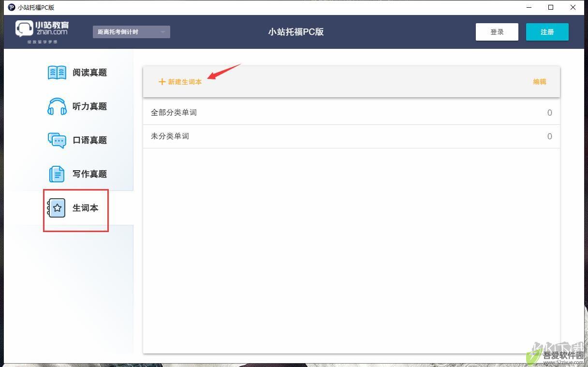
Task: Click the 登录 button
Action: [497, 32]
